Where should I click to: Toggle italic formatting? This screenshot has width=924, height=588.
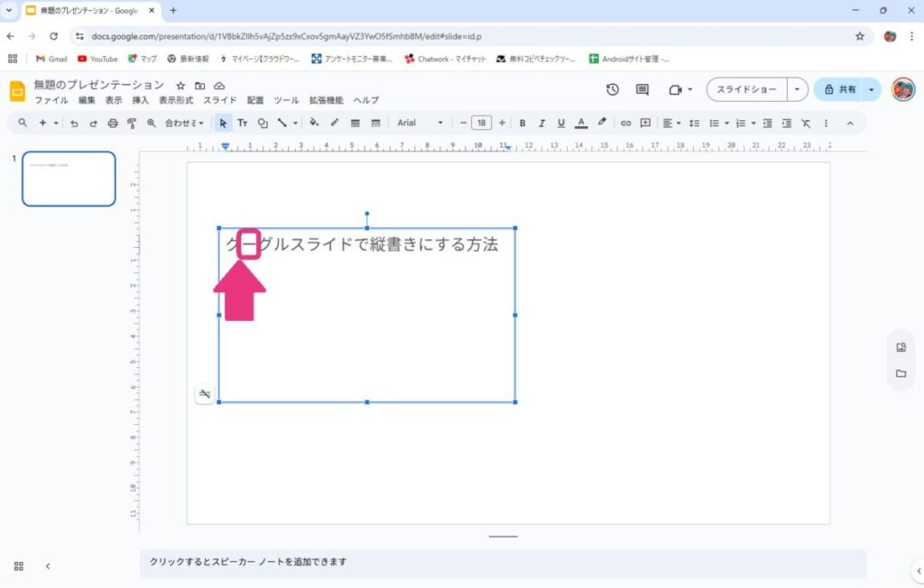pos(541,124)
